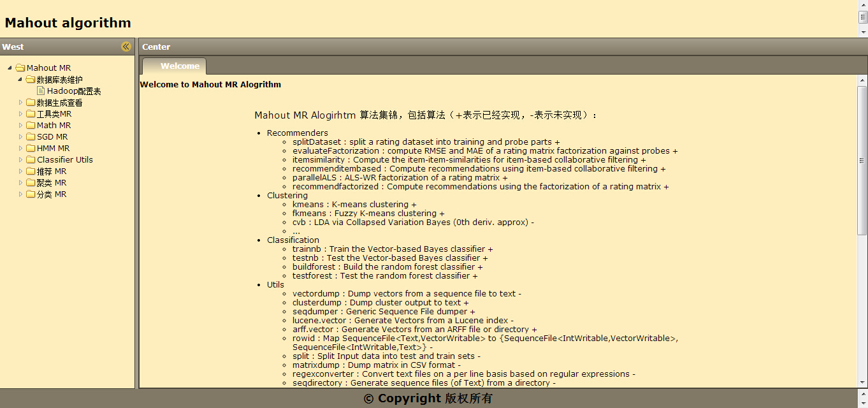Click the 'parallelALS' list entry
The width and height of the screenshot is (868, 408).
tap(400, 178)
